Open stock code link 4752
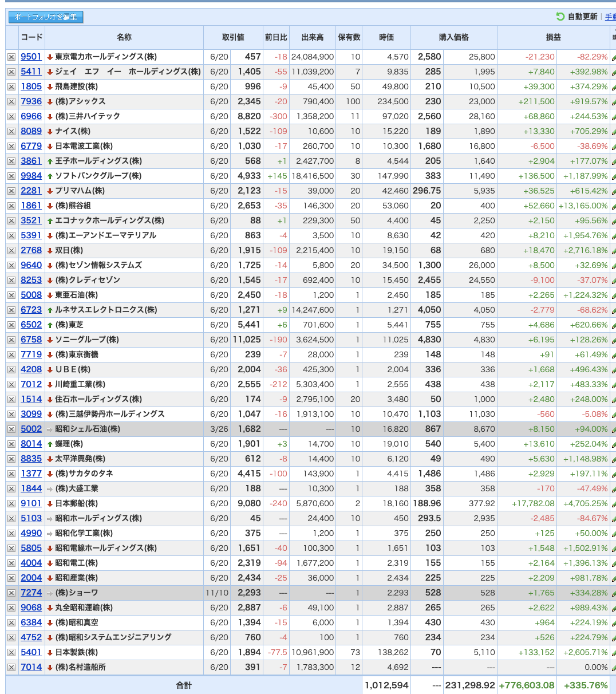Viewport: 616px width, 694px height. (31, 637)
